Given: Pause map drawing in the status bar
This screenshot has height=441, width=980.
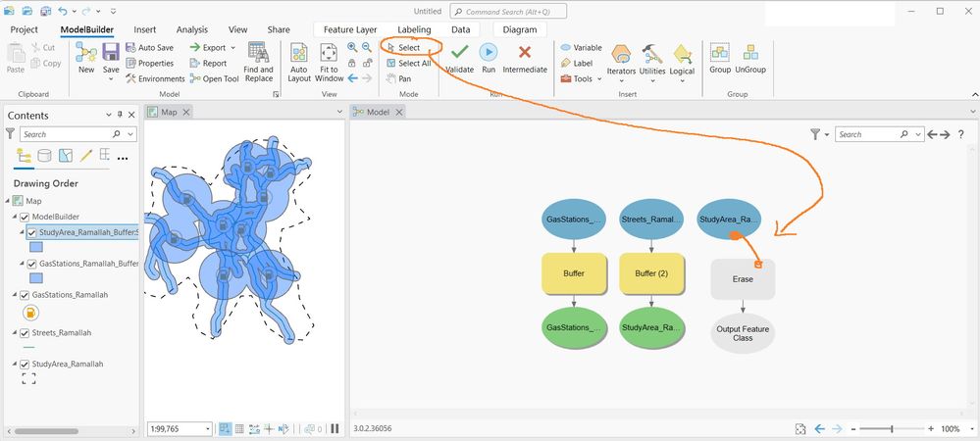Looking at the screenshot, I should click(x=335, y=428).
